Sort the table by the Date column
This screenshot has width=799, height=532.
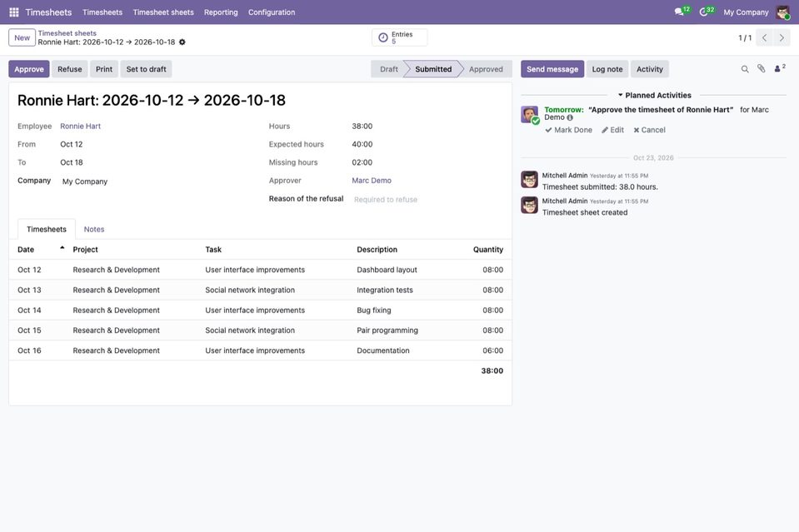(x=41, y=250)
